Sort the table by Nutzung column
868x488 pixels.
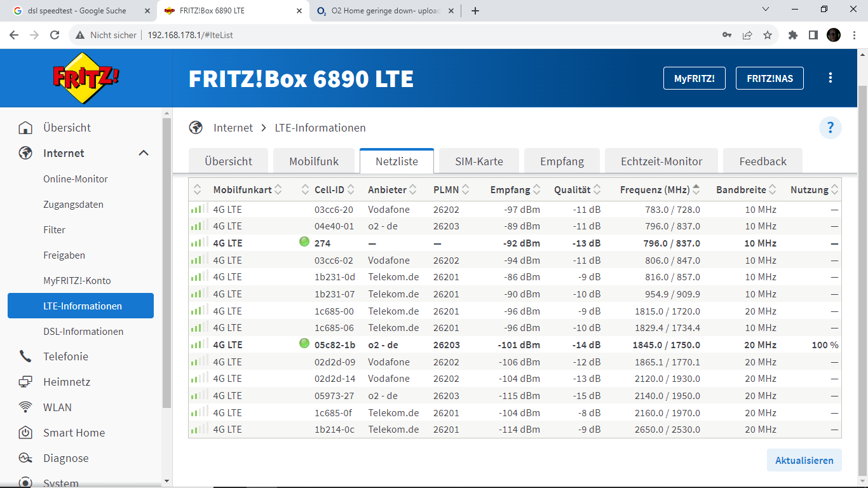tap(815, 190)
